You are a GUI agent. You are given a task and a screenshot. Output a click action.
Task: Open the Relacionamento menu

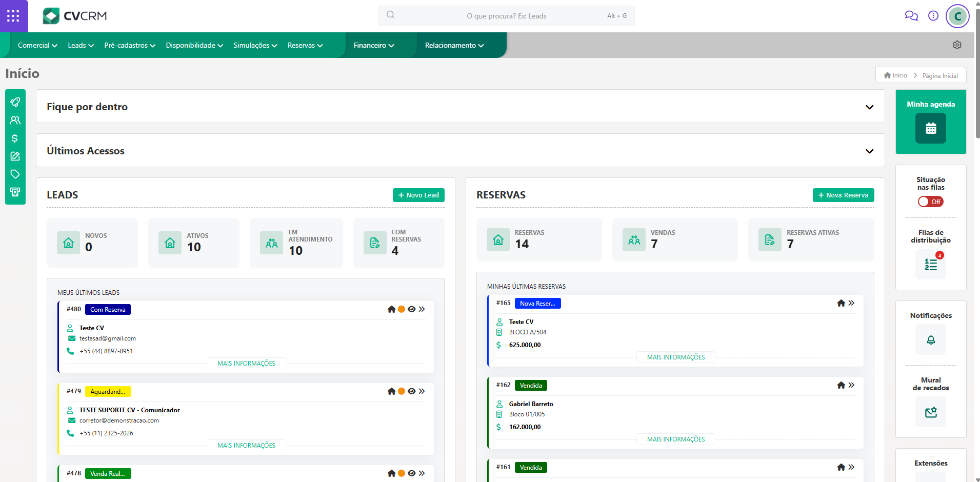(454, 45)
